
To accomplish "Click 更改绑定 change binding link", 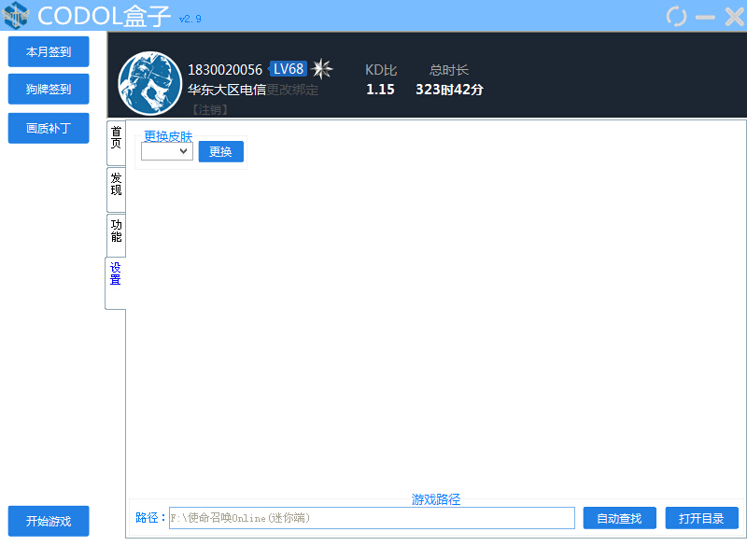I will pyautogui.click(x=292, y=90).
